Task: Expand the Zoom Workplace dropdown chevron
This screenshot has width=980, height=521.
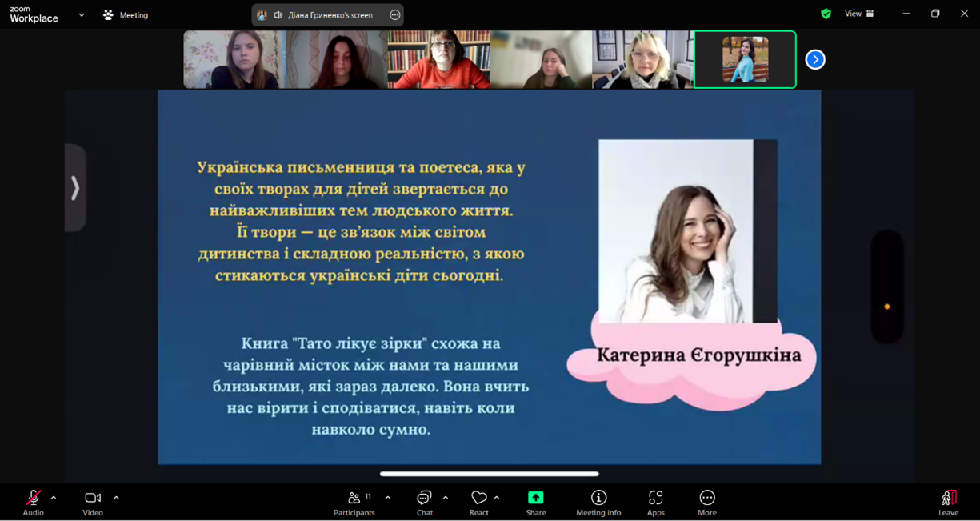Action: (x=82, y=14)
